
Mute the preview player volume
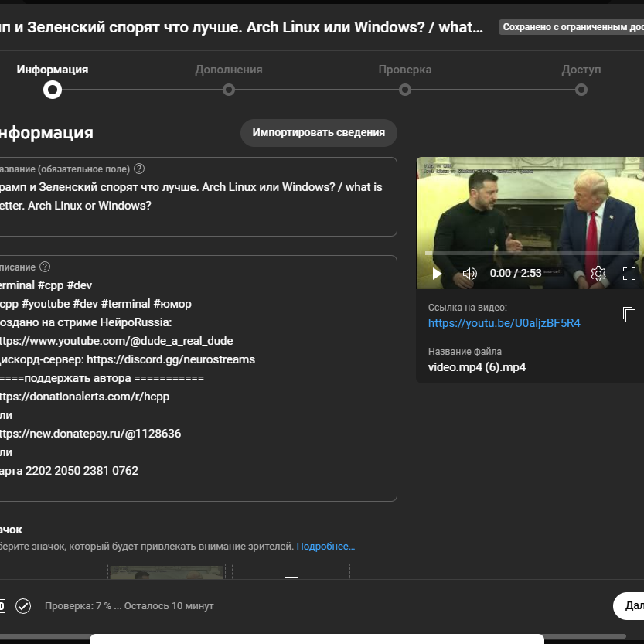469,273
